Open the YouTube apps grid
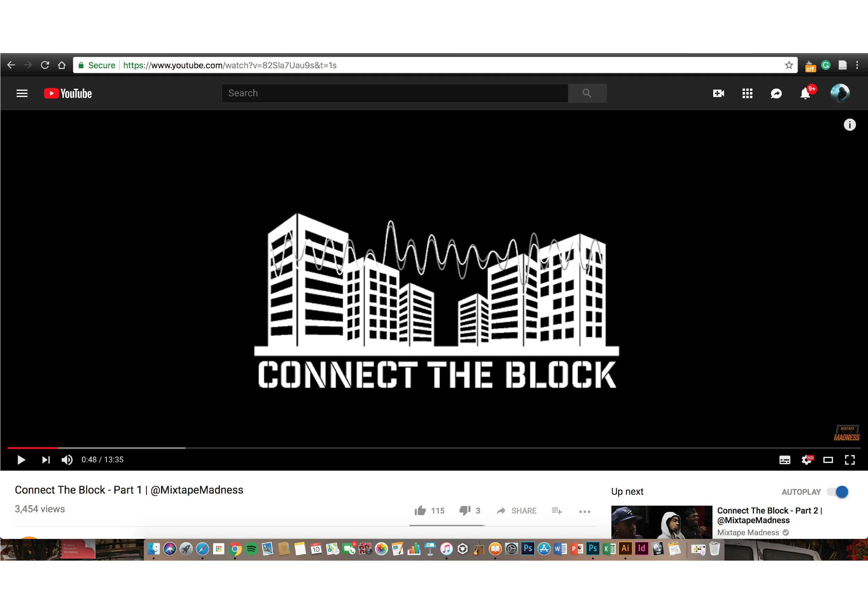 click(x=747, y=93)
